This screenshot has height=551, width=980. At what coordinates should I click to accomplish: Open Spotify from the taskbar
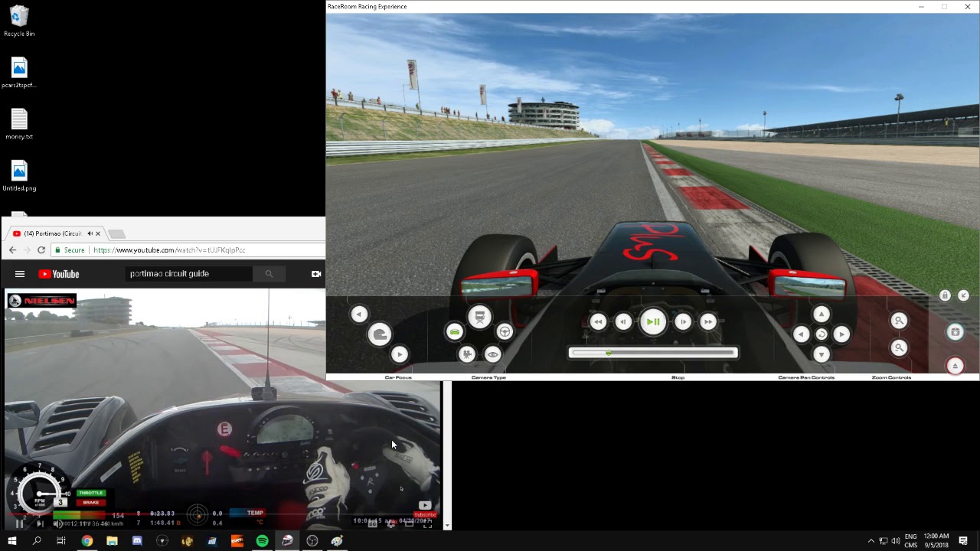(x=262, y=541)
